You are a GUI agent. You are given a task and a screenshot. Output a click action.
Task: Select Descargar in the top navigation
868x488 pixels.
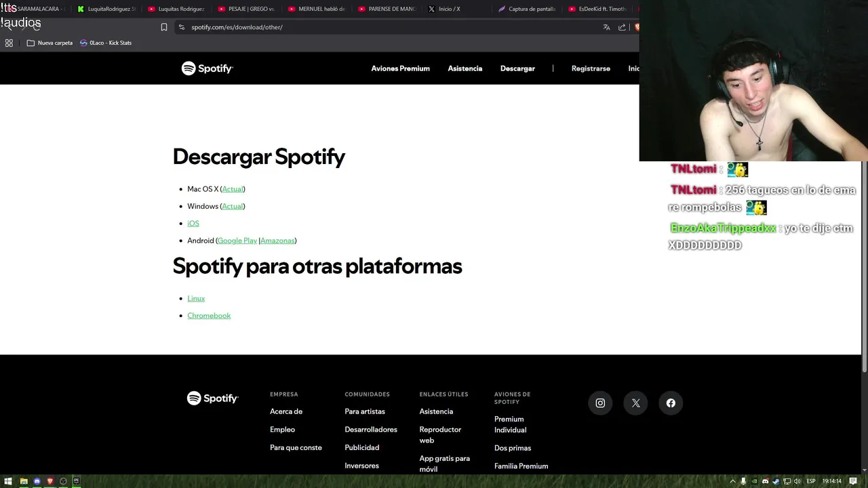click(x=517, y=68)
